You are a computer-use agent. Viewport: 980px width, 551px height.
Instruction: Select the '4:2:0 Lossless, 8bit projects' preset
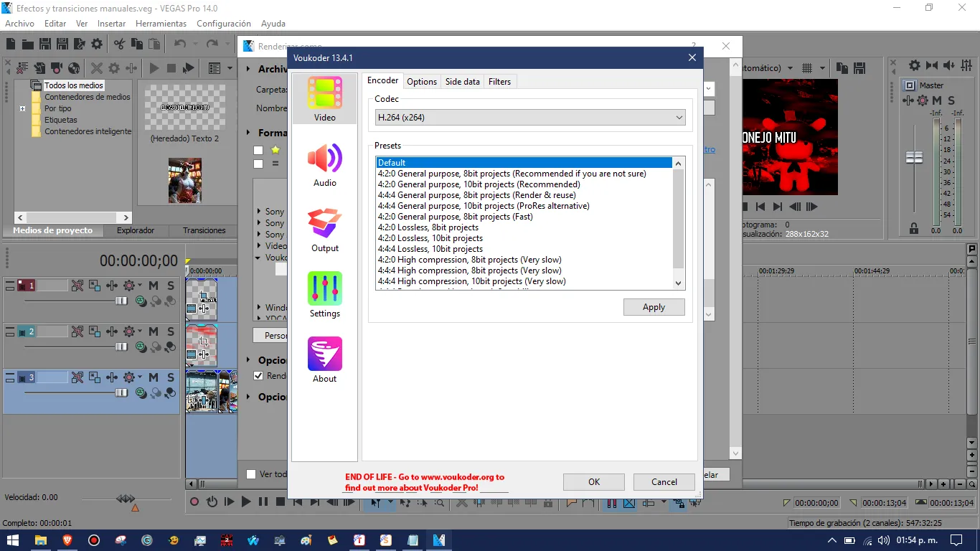pos(428,227)
